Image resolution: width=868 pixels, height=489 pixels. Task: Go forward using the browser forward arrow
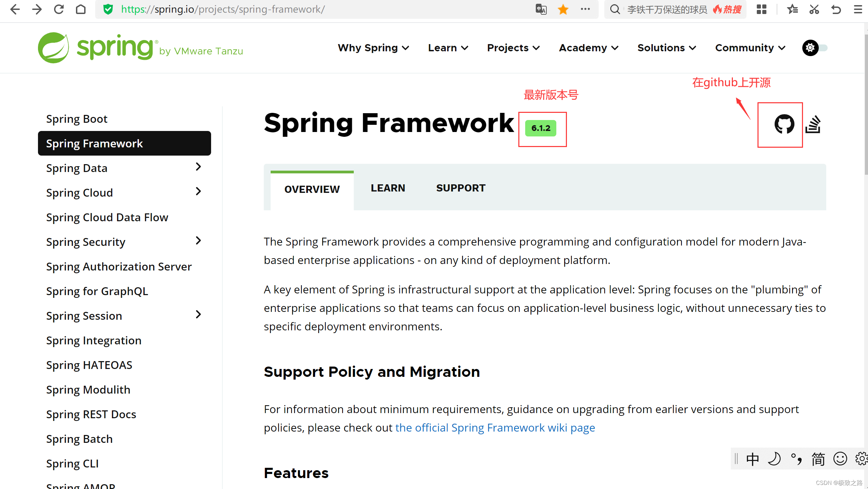tap(37, 9)
